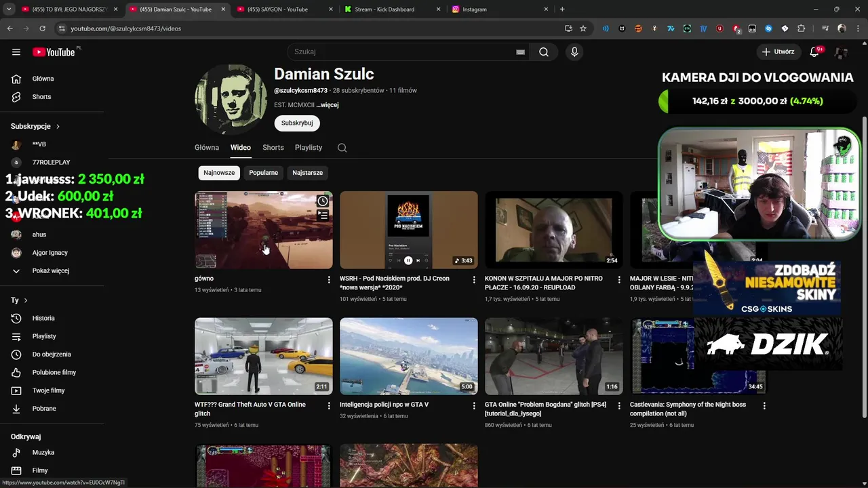Click the Utwórz create button

point(778,52)
